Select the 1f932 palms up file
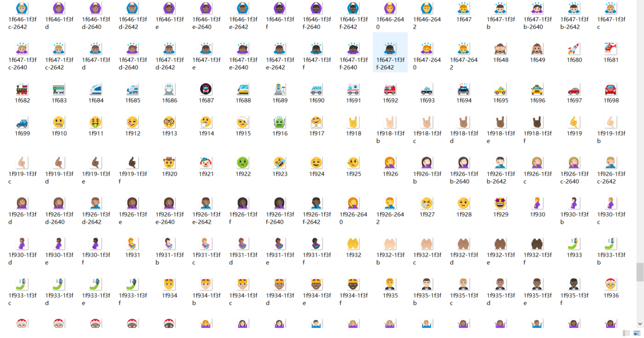The image size is (644, 338). (x=354, y=248)
